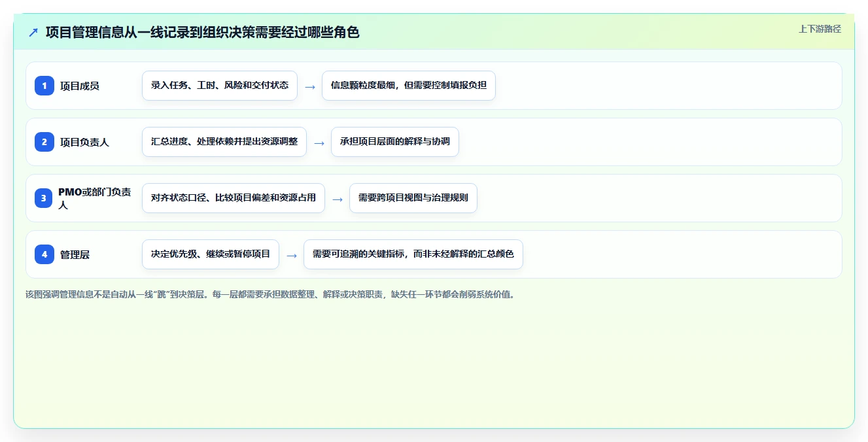Screen dimensions: 868x442
Task: Click the 需要可追溯的关键指标 box
Action: click(413, 254)
